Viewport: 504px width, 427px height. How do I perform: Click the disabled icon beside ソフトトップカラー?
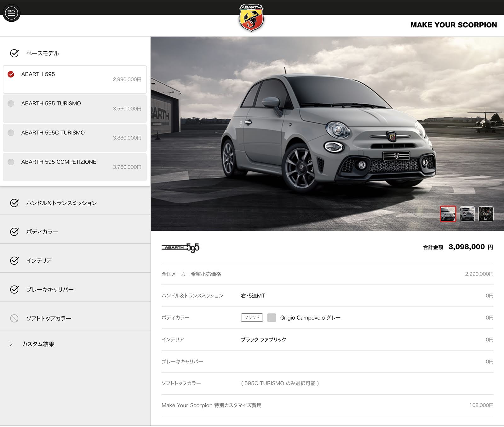(14, 318)
